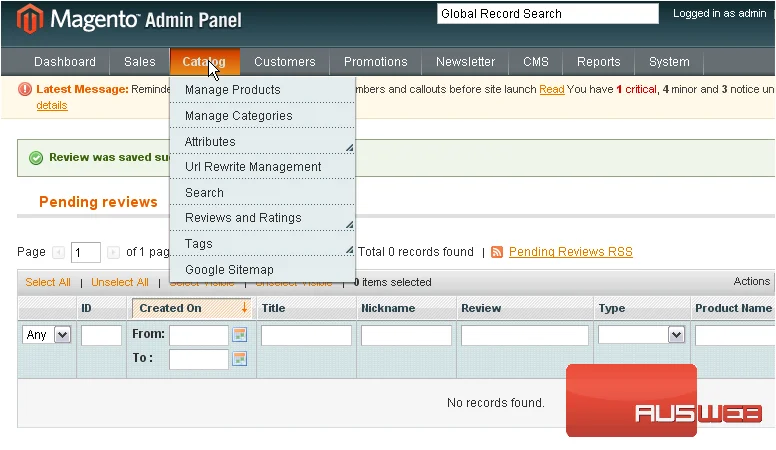The height and width of the screenshot is (450, 776).
Task: Open the Sales menu
Action: (140, 62)
